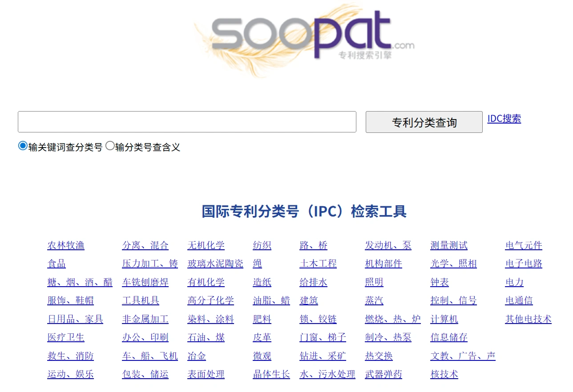
Task: Open 玻璃水泥陶瓷 category
Action: [x=215, y=264]
